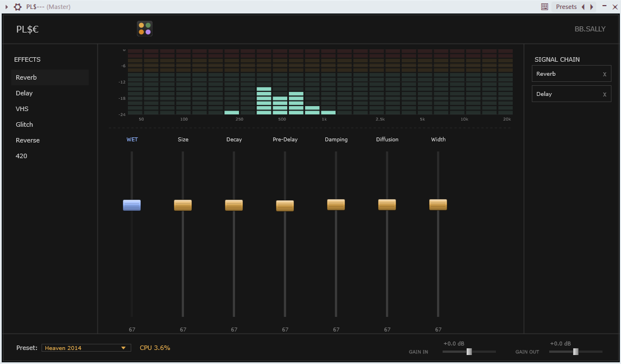Click the WET parameter label
Screen dimensions: 621x364
point(132,140)
